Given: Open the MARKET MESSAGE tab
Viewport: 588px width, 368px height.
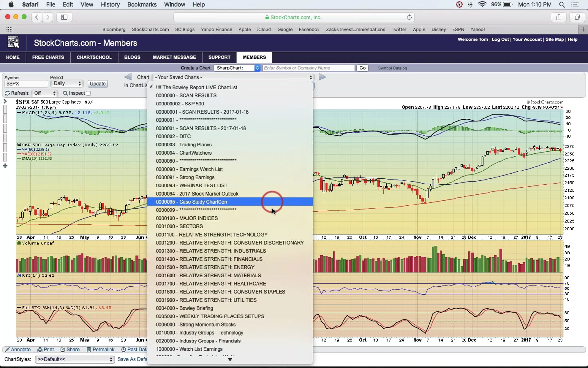Looking at the screenshot, I should point(174,57).
